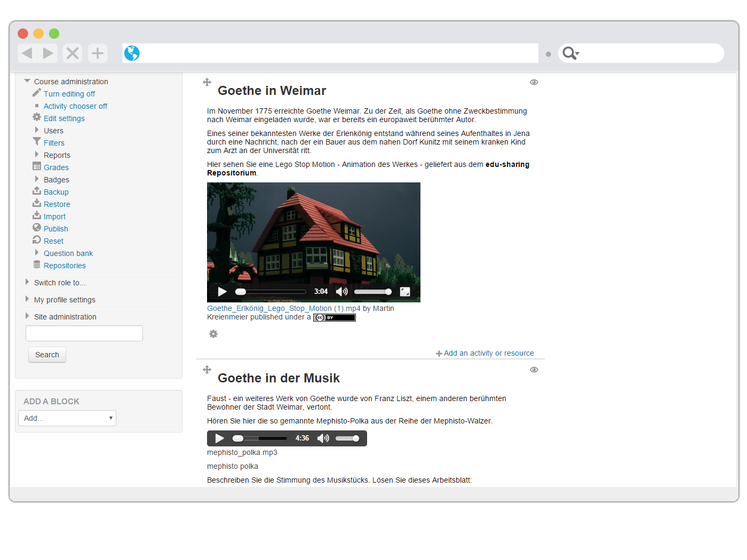Adjust the video volume slider

coord(373,292)
